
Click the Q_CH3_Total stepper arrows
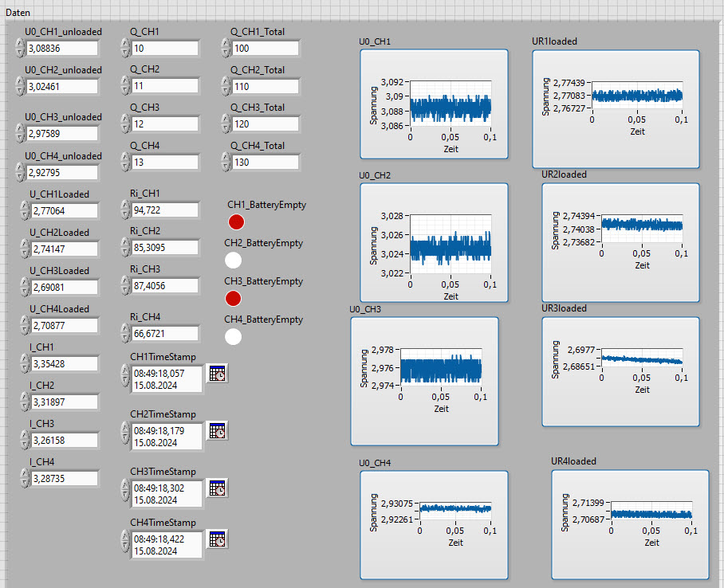[226, 123]
